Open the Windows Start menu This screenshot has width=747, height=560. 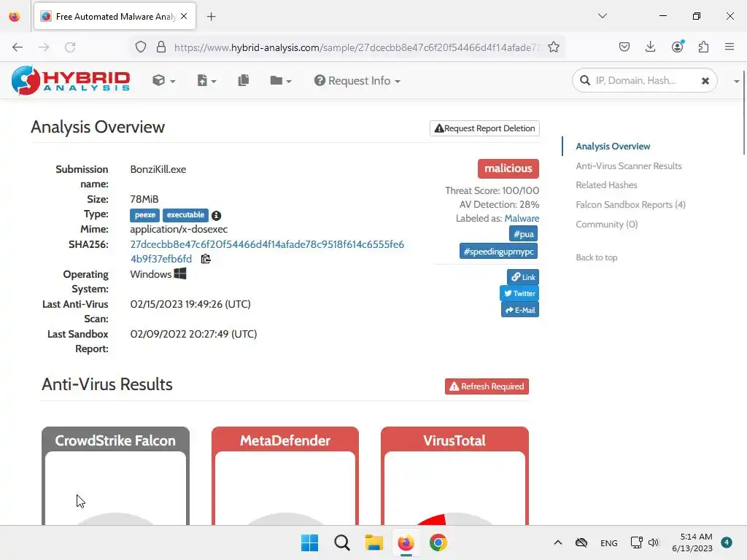[x=309, y=542]
